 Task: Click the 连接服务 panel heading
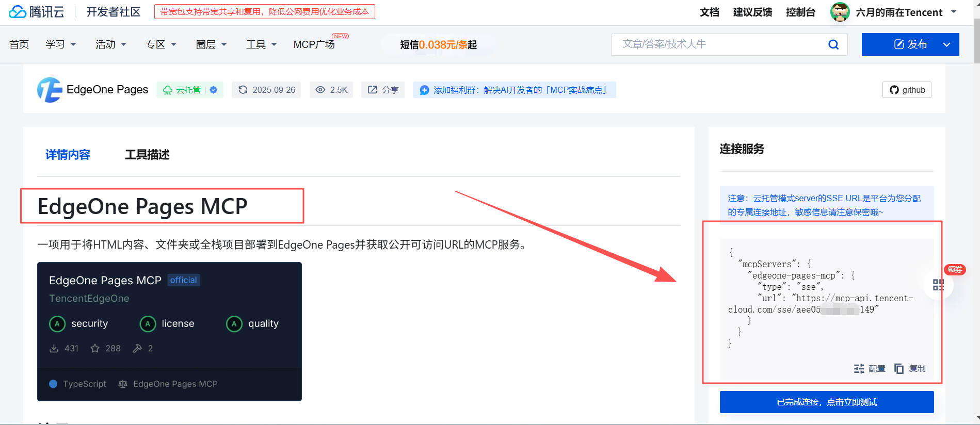coord(742,149)
